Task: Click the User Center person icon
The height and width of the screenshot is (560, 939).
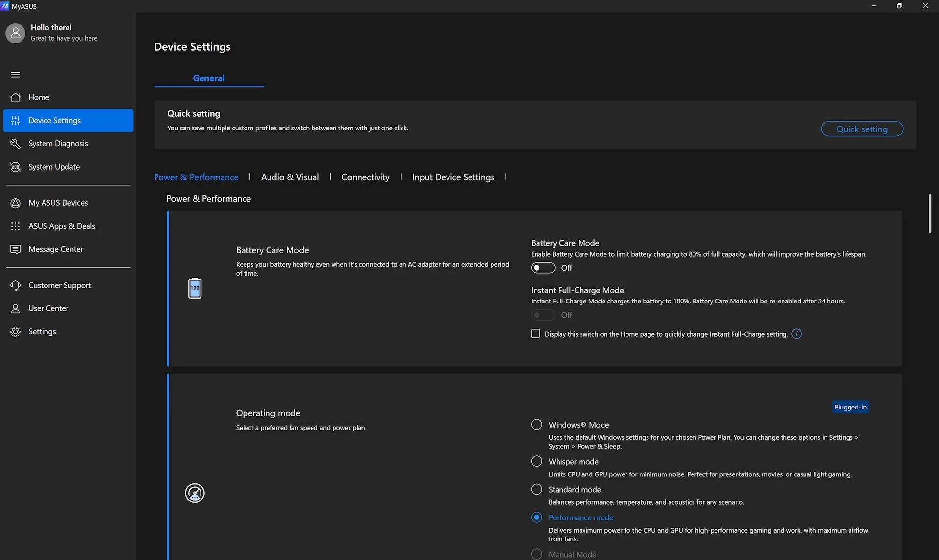Action: point(15,308)
